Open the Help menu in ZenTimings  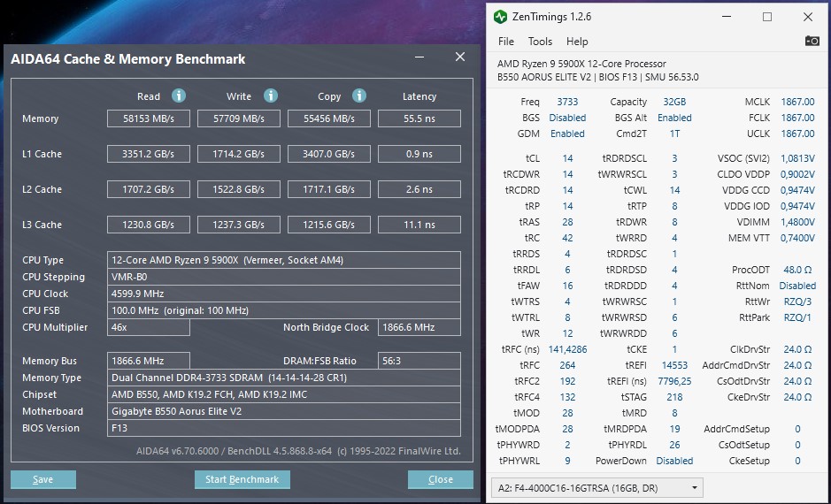577,42
